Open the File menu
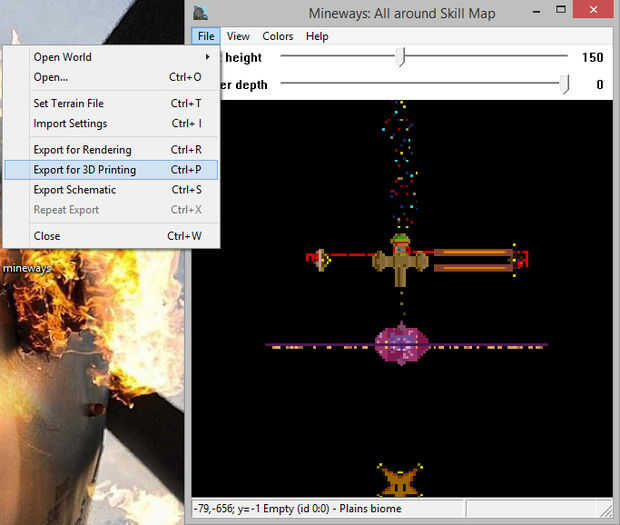Screen dimensions: 620x525 pyautogui.click(x=206, y=36)
